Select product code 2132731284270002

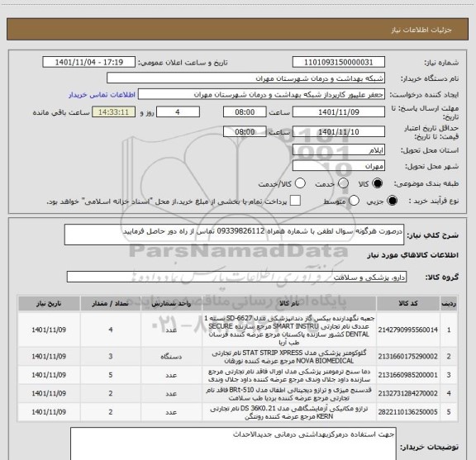pos(408,394)
